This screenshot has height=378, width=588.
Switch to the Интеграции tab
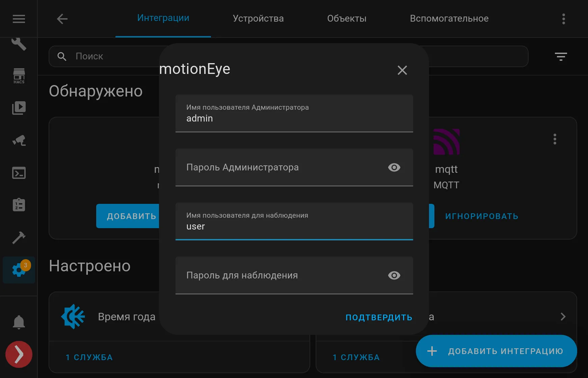click(x=163, y=18)
